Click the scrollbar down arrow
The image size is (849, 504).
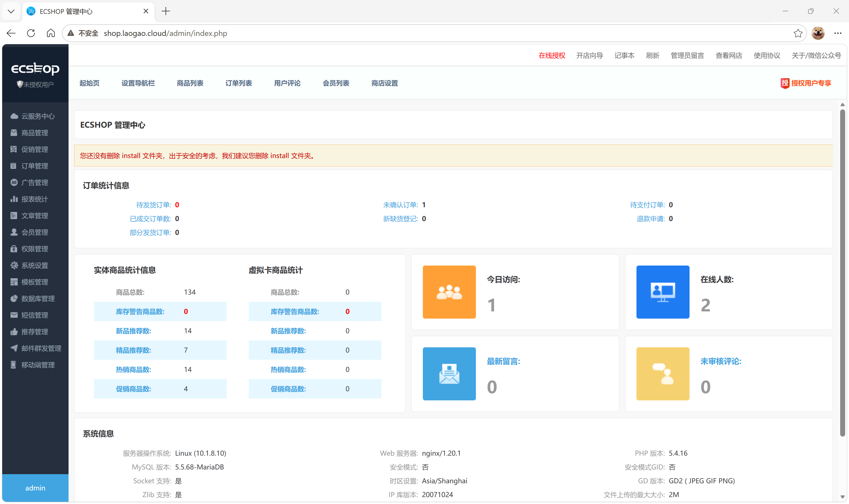(843, 497)
